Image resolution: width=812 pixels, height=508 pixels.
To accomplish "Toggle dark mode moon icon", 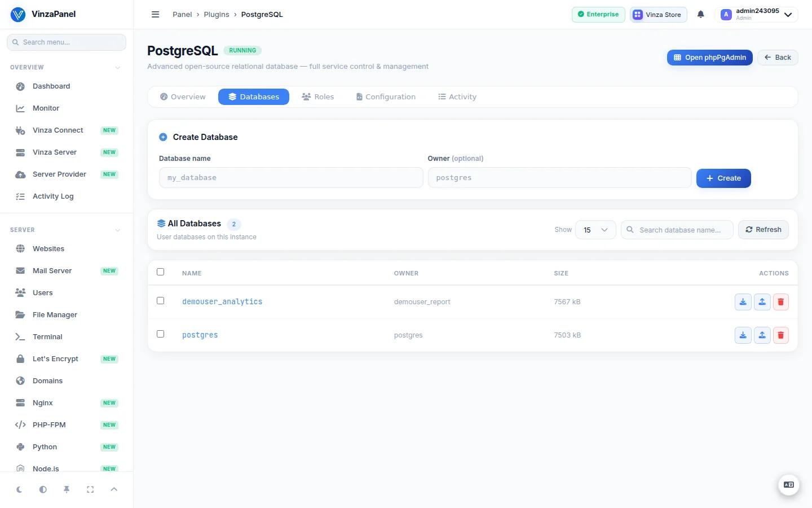I will click(x=19, y=489).
